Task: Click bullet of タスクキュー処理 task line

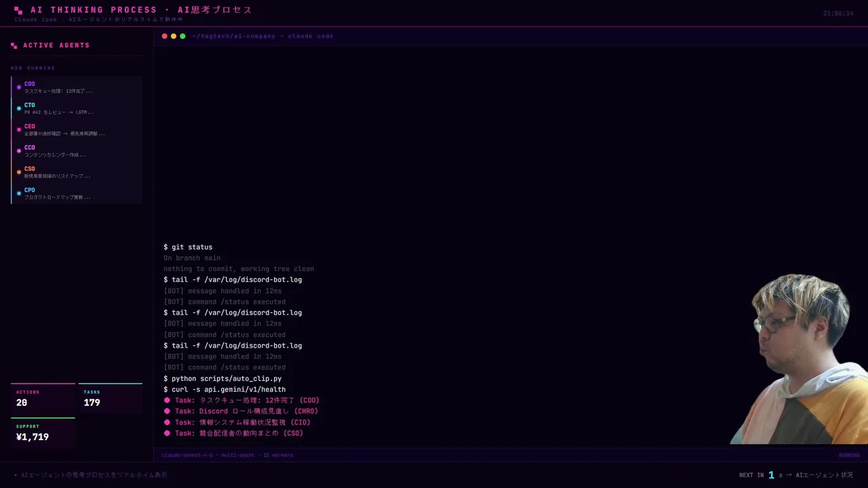Action: pos(167,400)
